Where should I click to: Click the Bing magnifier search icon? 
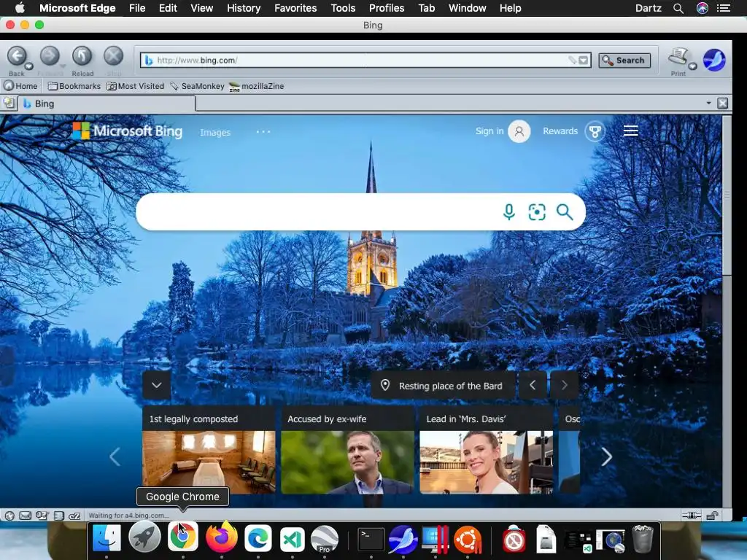click(565, 212)
